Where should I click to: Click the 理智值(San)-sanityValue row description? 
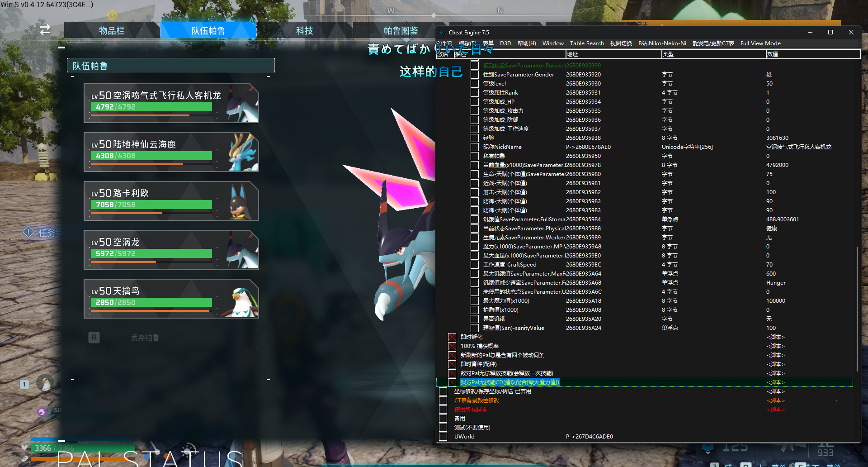(x=514, y=328)
